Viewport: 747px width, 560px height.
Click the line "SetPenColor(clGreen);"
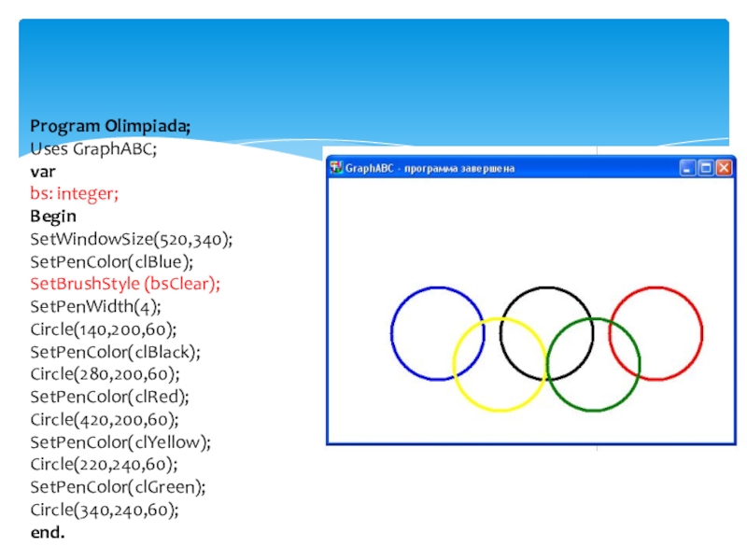pos(119,487)
